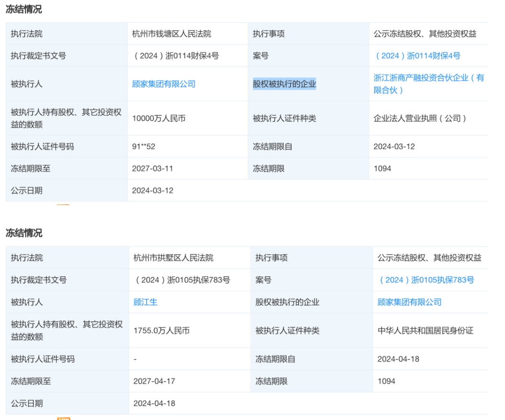Screen dimensions: 505x420
Task: Click 公示冻结股权、其他投资权益 in 拱墅区 court record
Action: click(x=429, y=258)
